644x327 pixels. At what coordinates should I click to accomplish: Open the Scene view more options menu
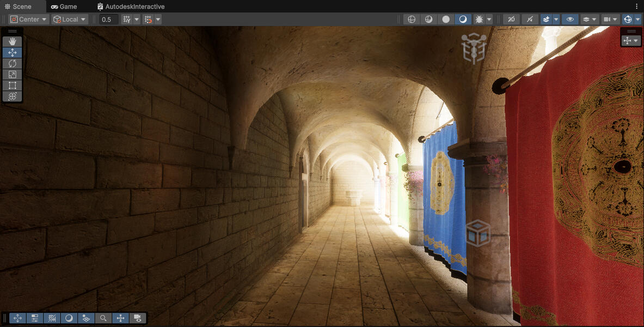click(637, 7)
